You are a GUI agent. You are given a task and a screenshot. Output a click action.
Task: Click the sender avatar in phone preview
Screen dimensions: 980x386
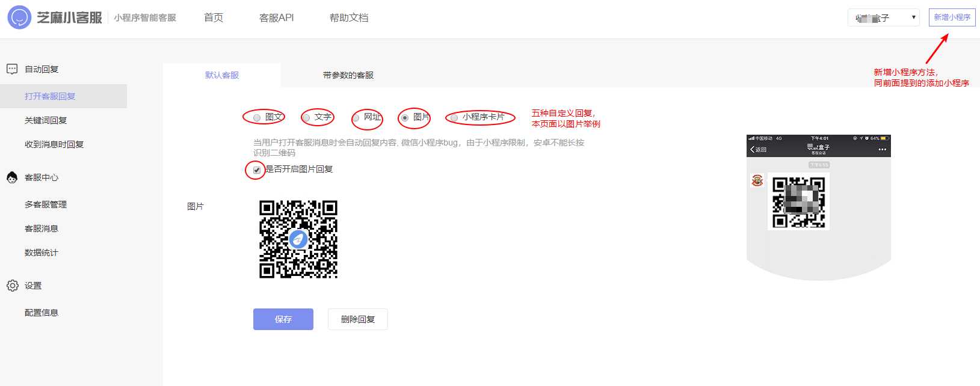[x=757, y=180]
